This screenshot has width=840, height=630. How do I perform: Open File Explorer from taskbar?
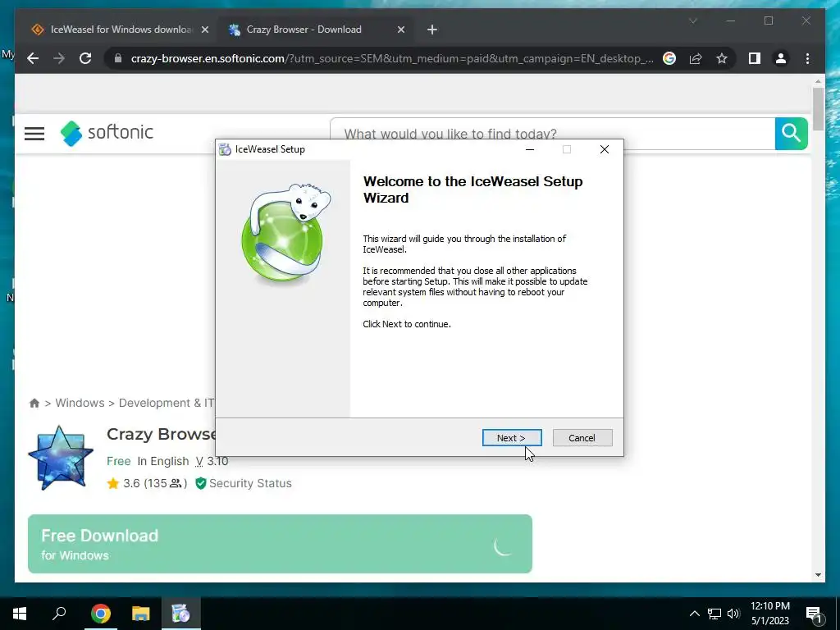pyautogui.click(x=141, y=614)
